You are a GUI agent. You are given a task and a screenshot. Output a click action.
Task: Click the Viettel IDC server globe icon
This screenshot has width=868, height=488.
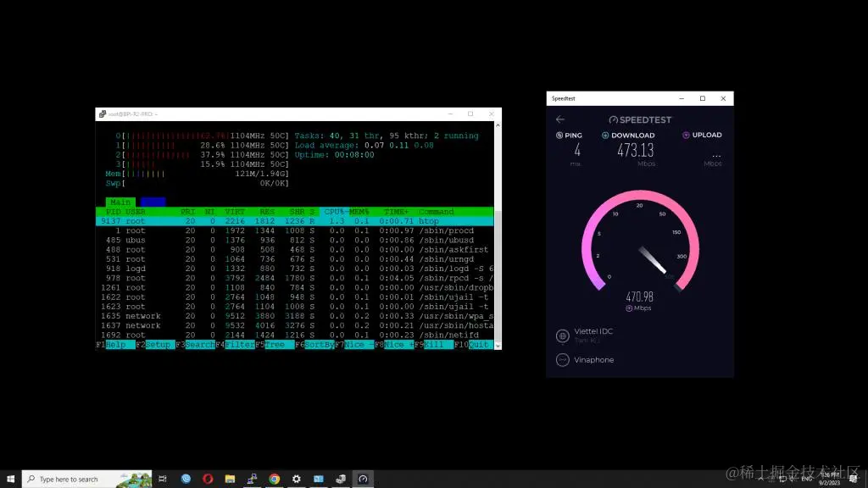[563, 335]
